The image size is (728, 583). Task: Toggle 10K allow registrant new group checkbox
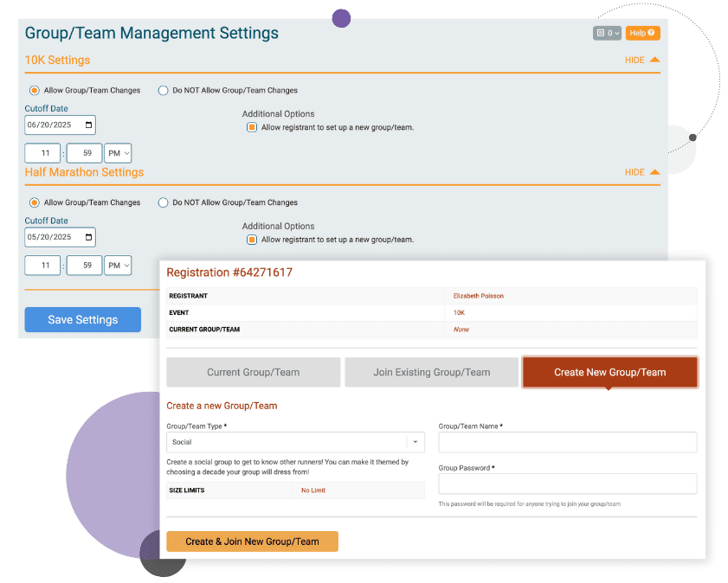point(252,127)
